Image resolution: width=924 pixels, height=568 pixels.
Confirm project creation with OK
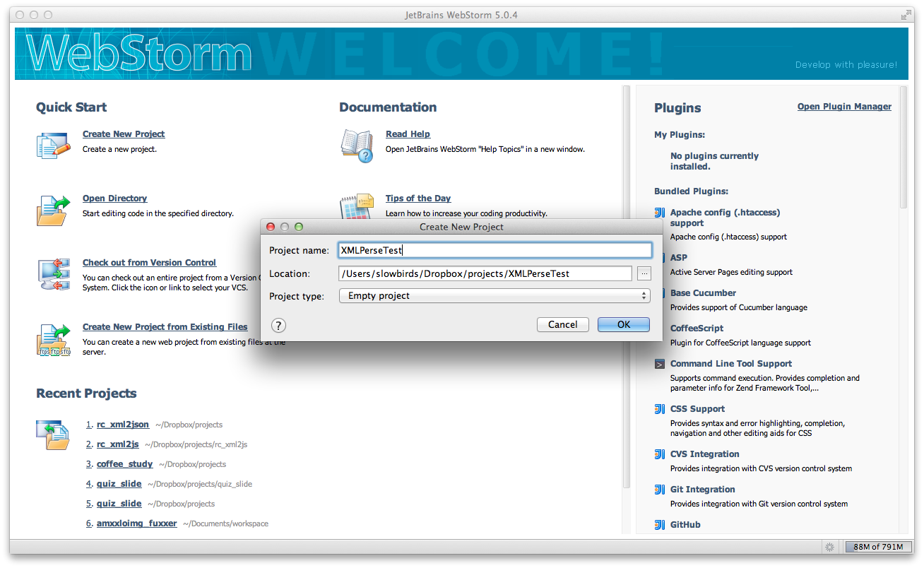(623, 324)
